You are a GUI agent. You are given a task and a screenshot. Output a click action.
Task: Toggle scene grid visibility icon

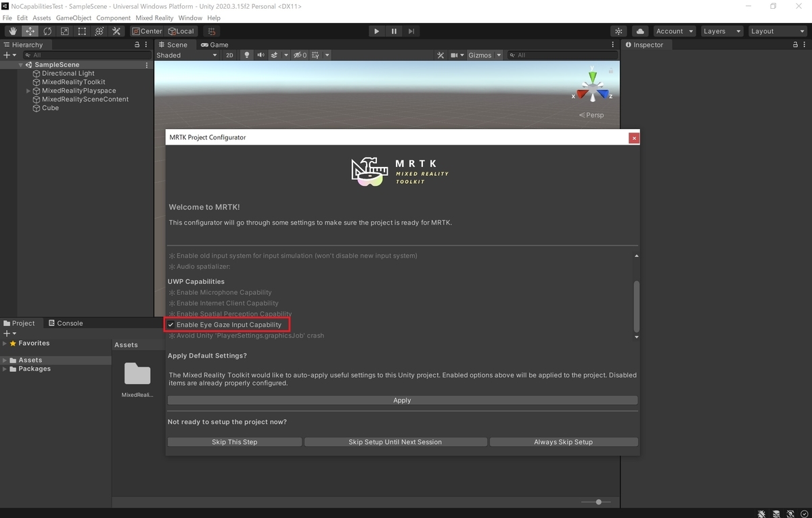tap(315, 55)
